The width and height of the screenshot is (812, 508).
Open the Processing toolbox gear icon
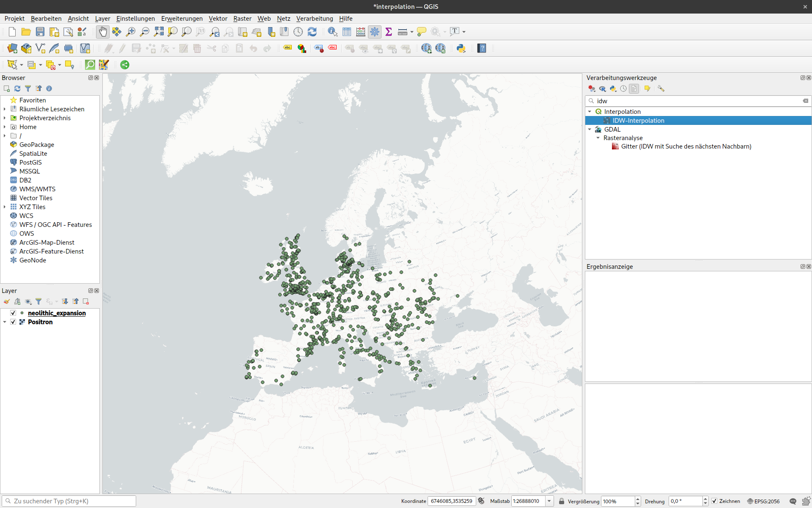[375, 32]
